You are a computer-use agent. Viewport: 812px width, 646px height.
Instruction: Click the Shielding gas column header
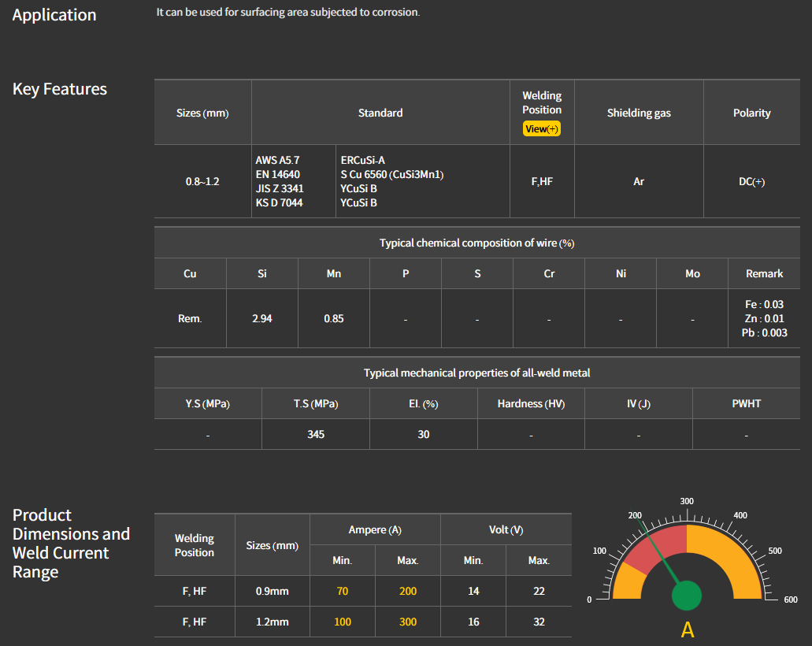click(639, 113)
